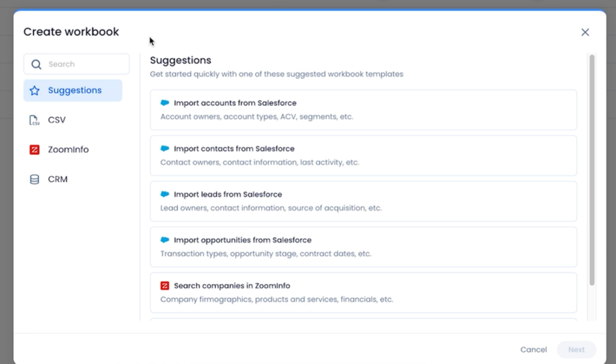
Task: Click the Next button
Action: coord(576,350)
